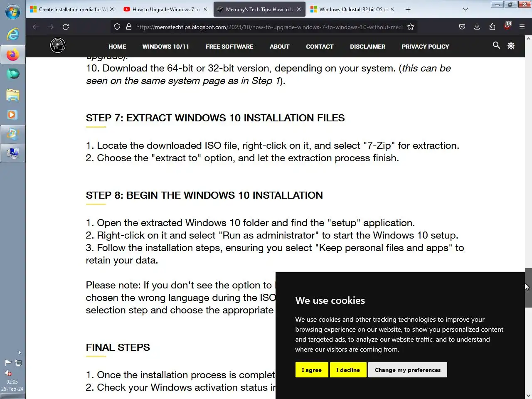The height and width of the screenshot is (399, 532).
Task: Open WINDOWS 10/11 navigation item
Action: coord(165,47)
